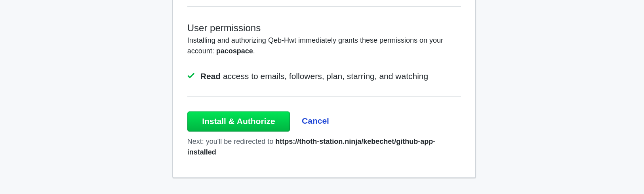Click the Install & Authorize button
The height and width of the screenshot is (194, 644).
click(238, 121)
